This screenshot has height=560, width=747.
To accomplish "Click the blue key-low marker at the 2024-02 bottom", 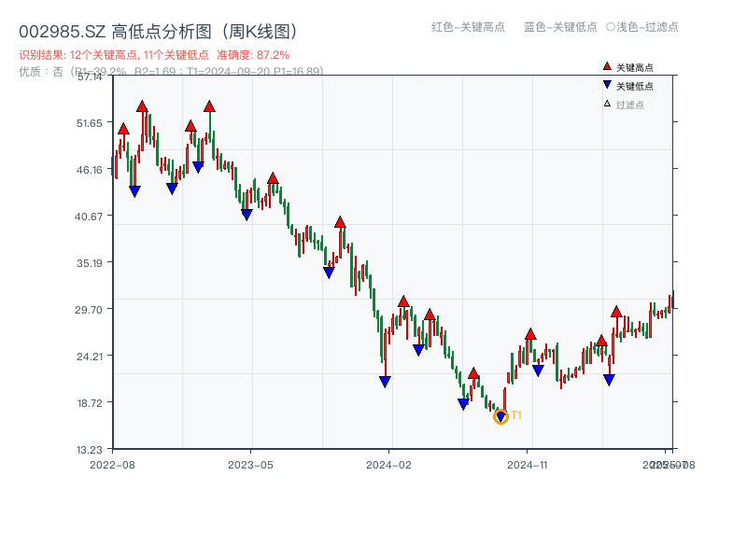I will (x=385, y=382).
